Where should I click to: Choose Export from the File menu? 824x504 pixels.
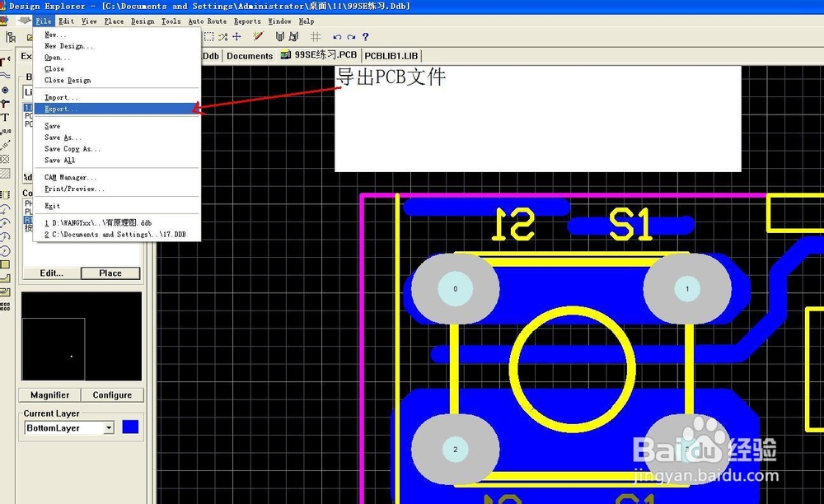(x=117, y=109)
